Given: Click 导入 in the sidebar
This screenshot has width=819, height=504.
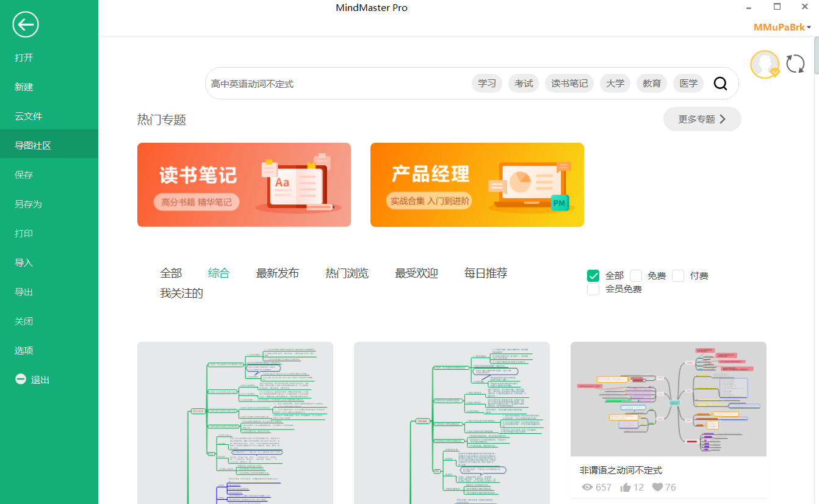Looking at the screenshot, I should coord(49,263).
